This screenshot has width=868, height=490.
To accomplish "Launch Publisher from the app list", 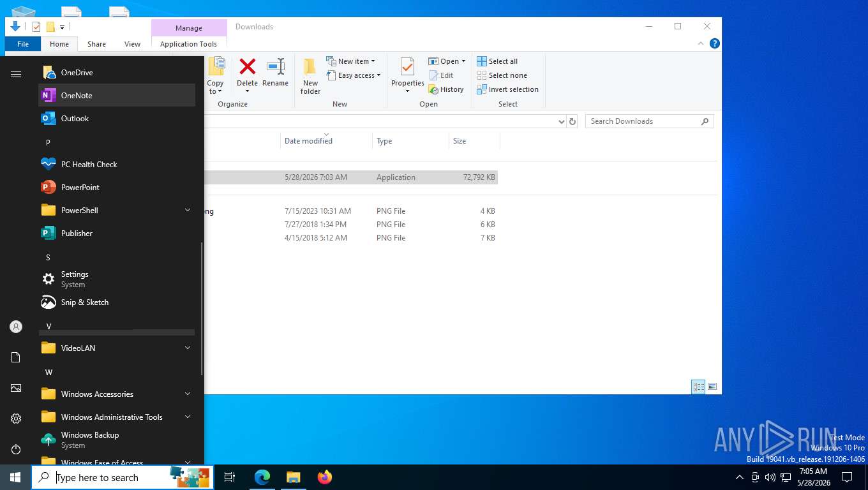I will pyautogui.click(x=117, y=234).
